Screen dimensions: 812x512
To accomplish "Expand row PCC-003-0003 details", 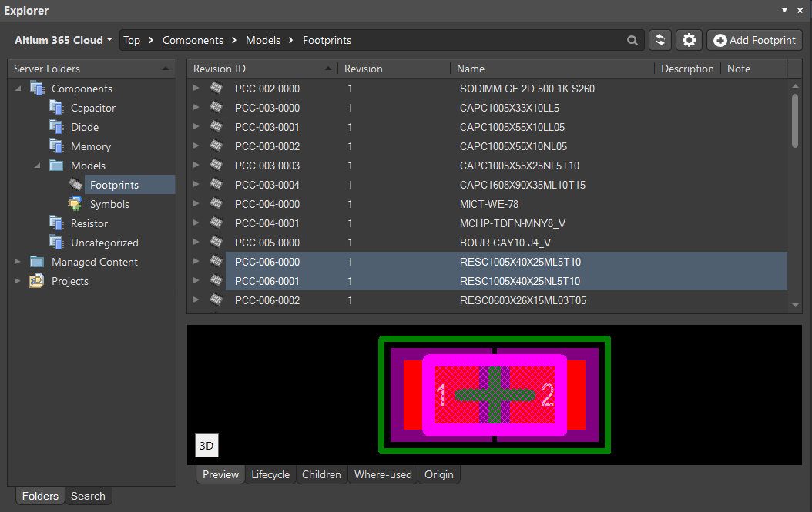I will (x=196, y=166).
